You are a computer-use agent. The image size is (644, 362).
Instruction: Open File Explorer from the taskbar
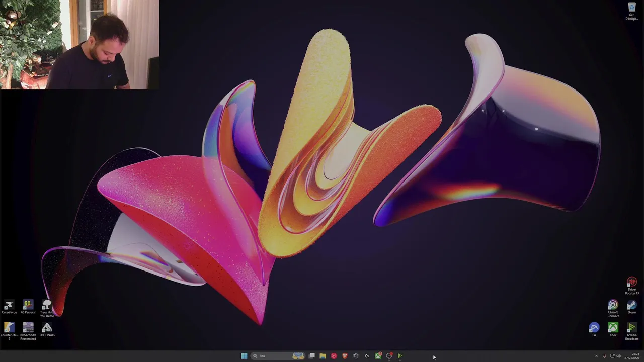point(323,356)
